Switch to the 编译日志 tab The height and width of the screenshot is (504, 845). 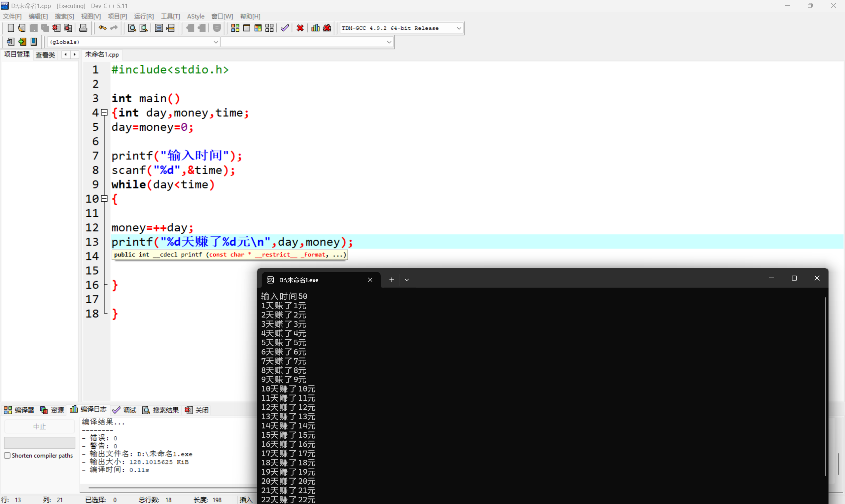tap(88, 410)
